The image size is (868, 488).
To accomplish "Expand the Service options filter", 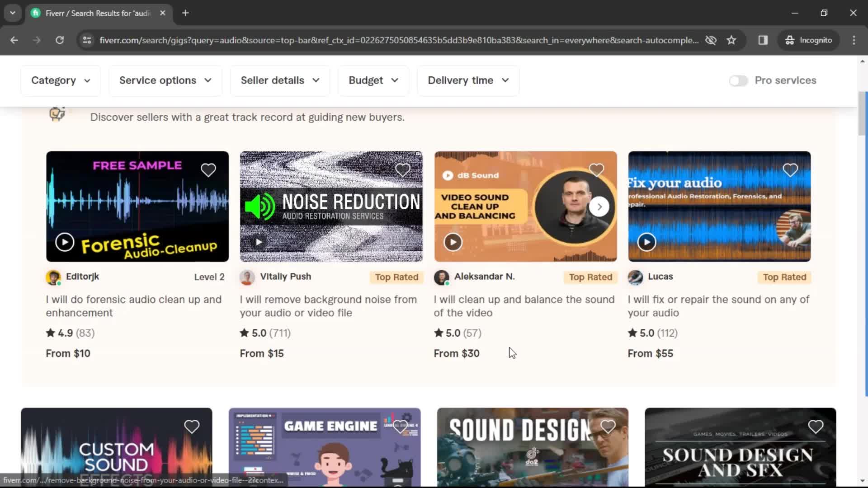I will [165, 80].
